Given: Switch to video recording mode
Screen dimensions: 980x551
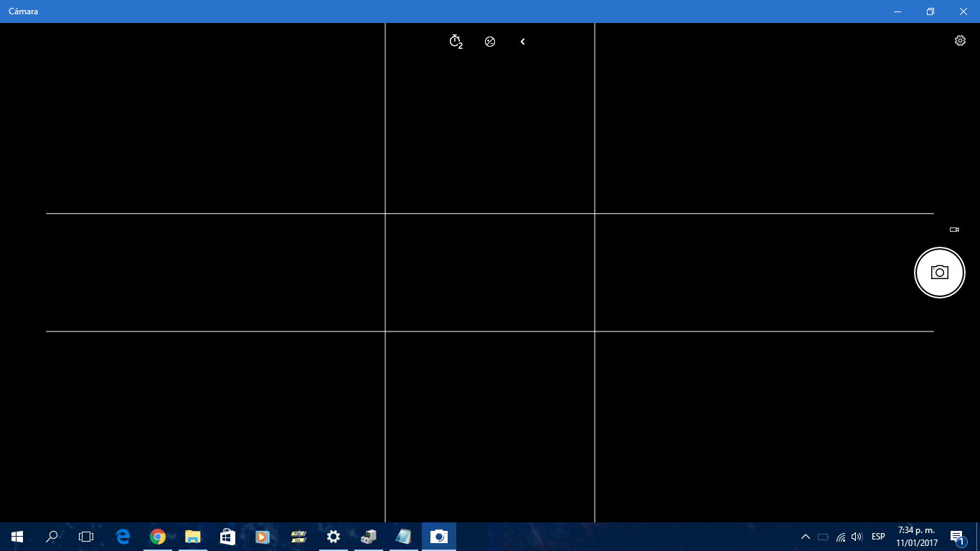Looking at the screenshot, I should 954,230.
